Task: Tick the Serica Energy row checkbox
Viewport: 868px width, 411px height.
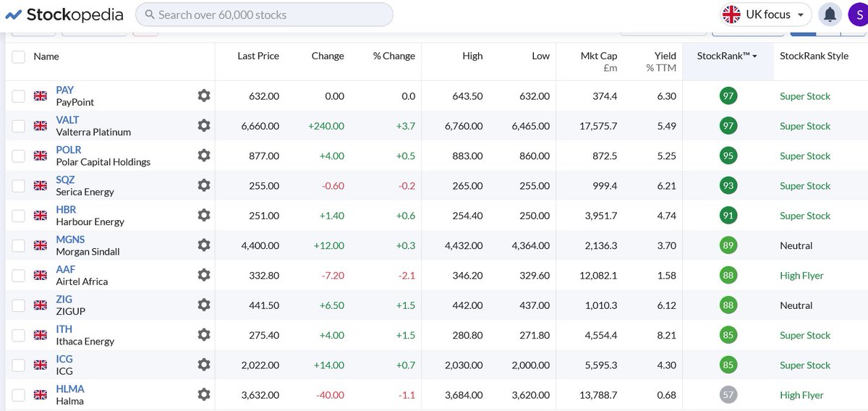Action: click(x=18, y=185)
